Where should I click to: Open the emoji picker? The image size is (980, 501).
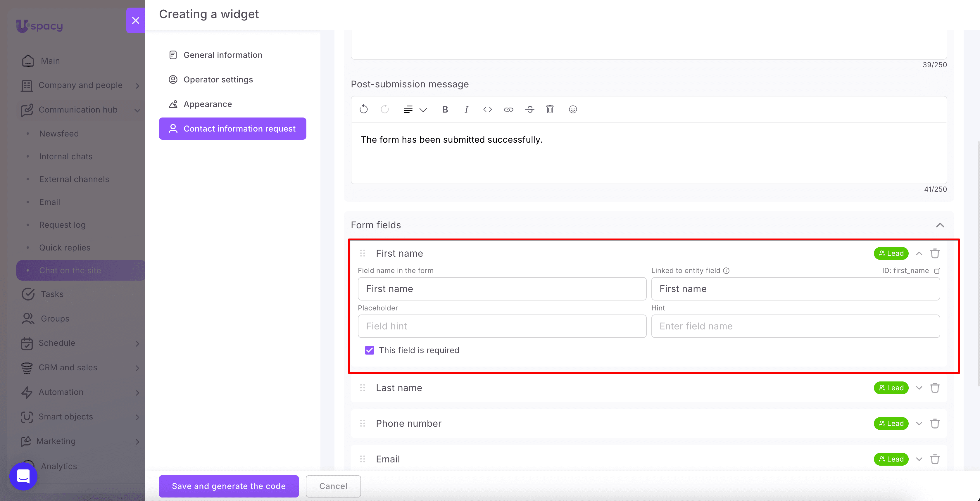[x=573, y=110]
